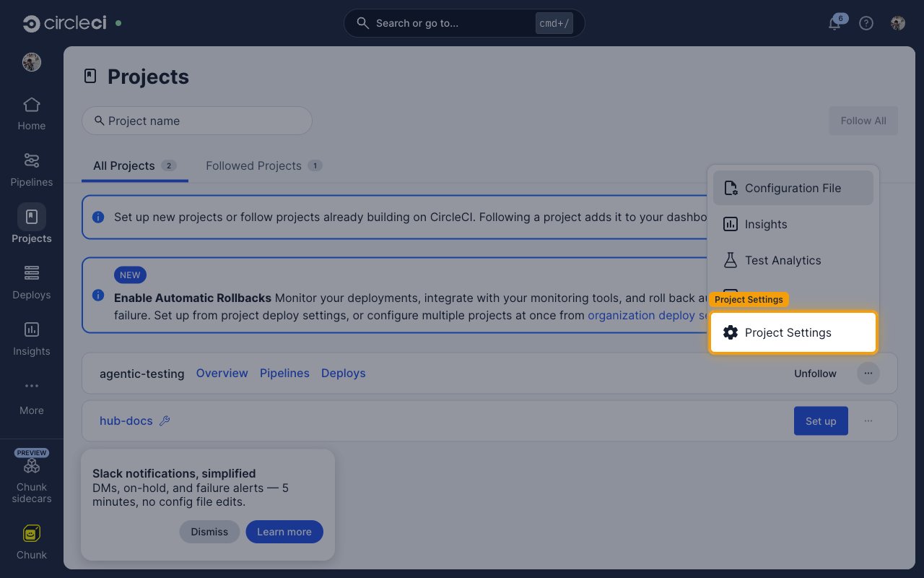Select Insights from the context menu
This screenshot has width=924, height=578.
click(x=793, y=224)
